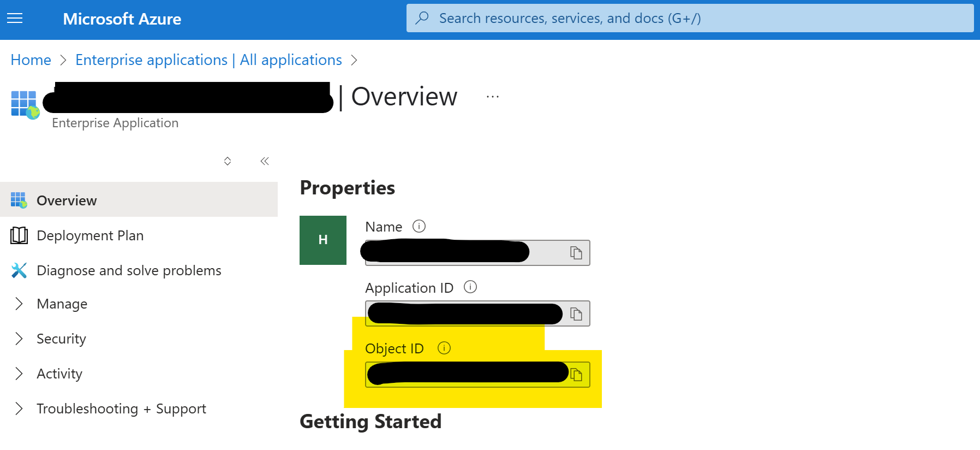The width and height of the screenshot is (980, 450).
Task: Focus the Search resources, services, and docs box
Action: tap(690, 18)
